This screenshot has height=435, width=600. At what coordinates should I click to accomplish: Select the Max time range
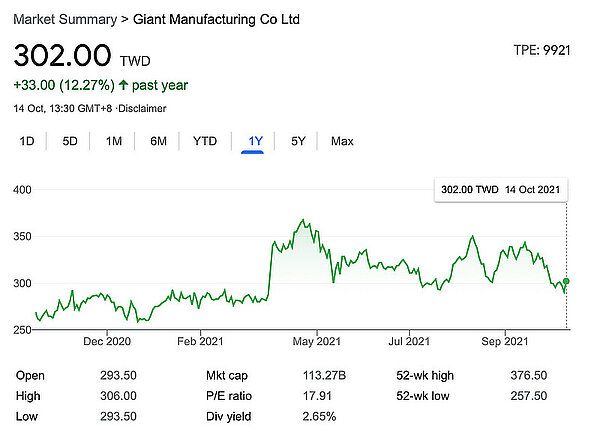point(342,141)
